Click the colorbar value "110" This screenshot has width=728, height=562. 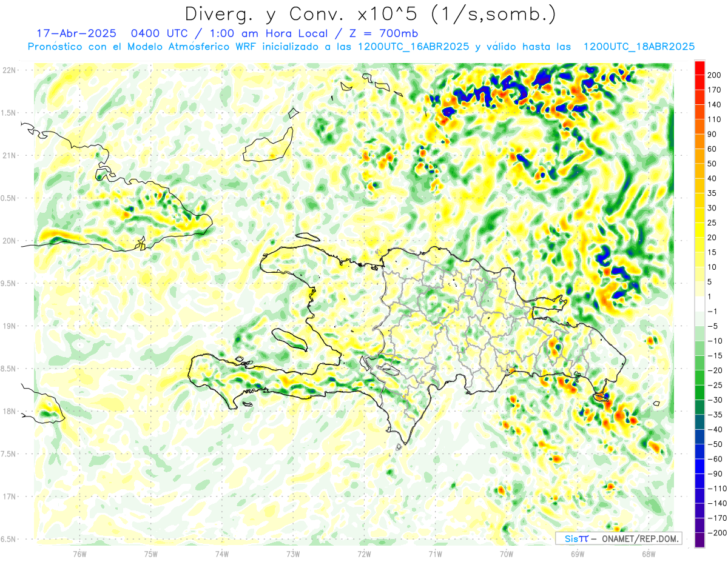[715, 119]
